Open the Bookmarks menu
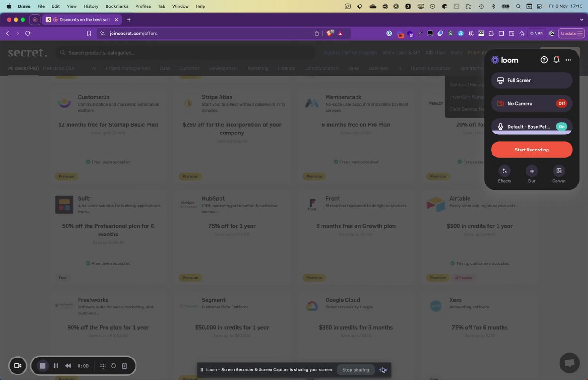This screenshot has width=588, height=380. click(x=117, y=6)
